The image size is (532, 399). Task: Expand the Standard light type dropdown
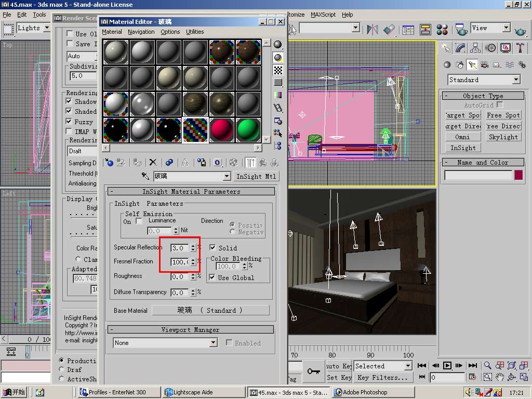[x=516, y=80]
